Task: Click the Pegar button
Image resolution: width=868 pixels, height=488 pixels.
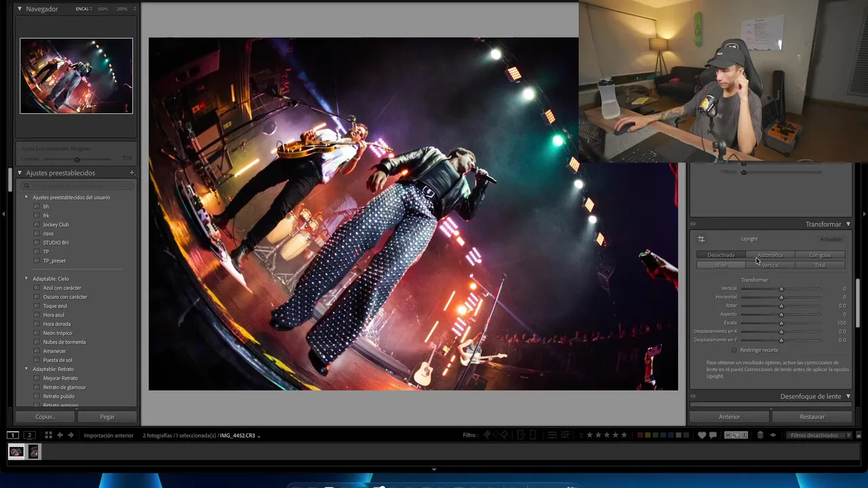Action: coord(107,417)
